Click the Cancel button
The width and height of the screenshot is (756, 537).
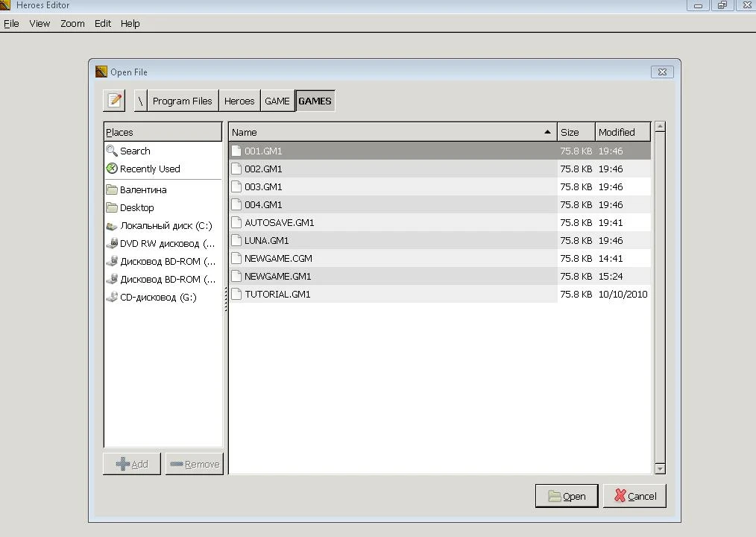(x=634, y=496)
